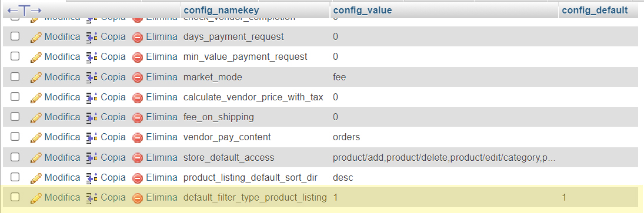Click red delete icon for fee_on_shipping row
This screenshot has height=213, width=644.
tap(138, 117)
